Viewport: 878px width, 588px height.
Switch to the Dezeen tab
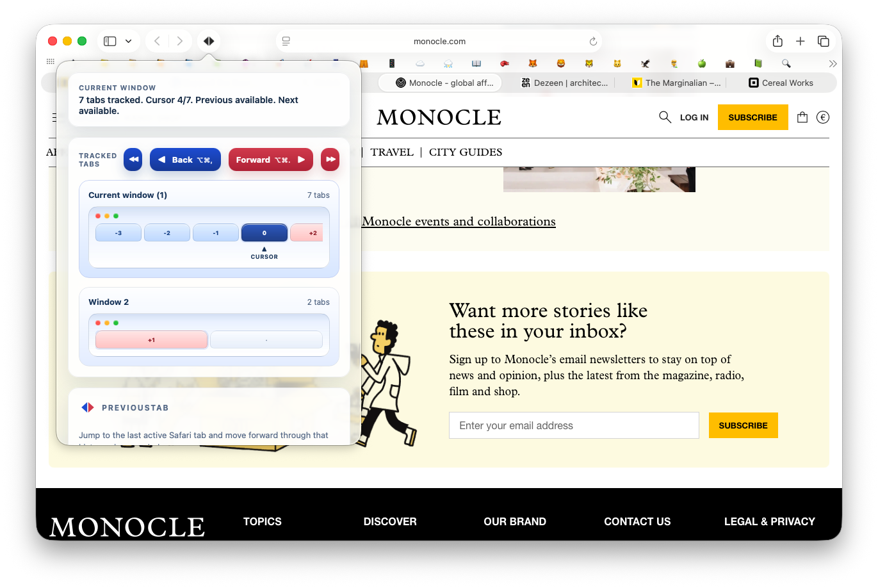pyautogui.click(x=564, y=83)
